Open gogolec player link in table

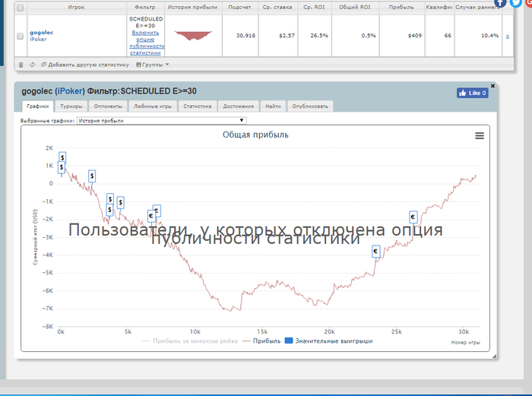[41, 33]
